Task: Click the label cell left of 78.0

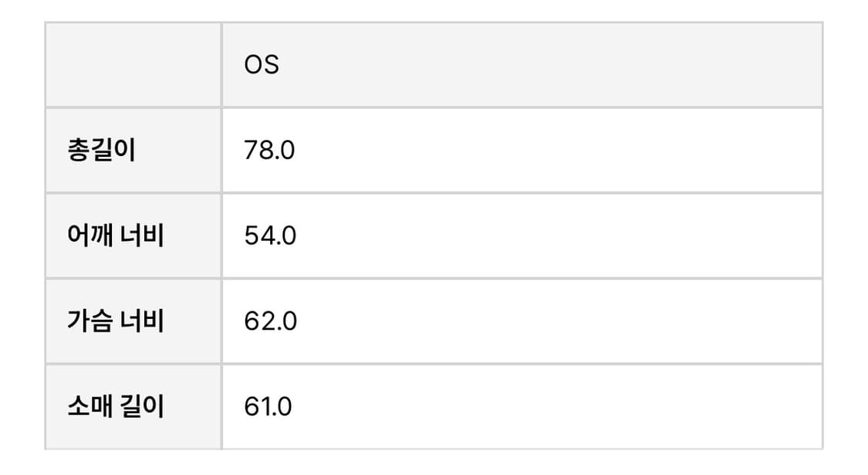Action: point(133,151)
